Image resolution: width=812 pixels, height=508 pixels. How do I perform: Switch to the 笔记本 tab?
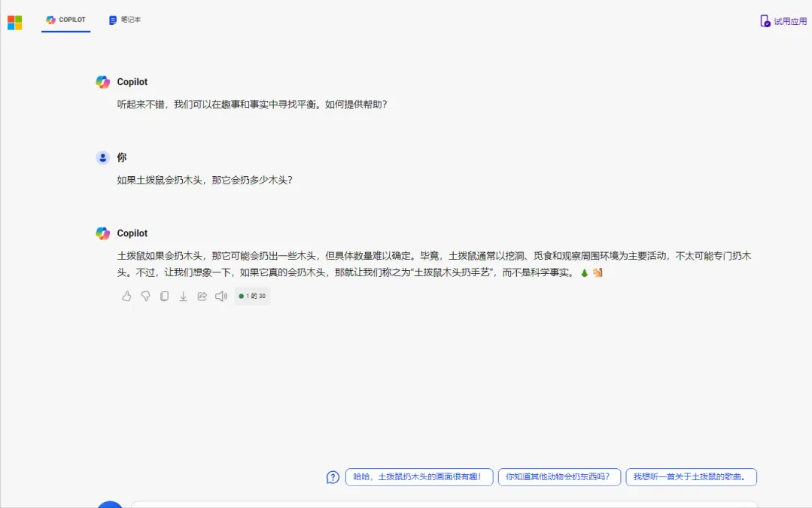tap(125, 20)
